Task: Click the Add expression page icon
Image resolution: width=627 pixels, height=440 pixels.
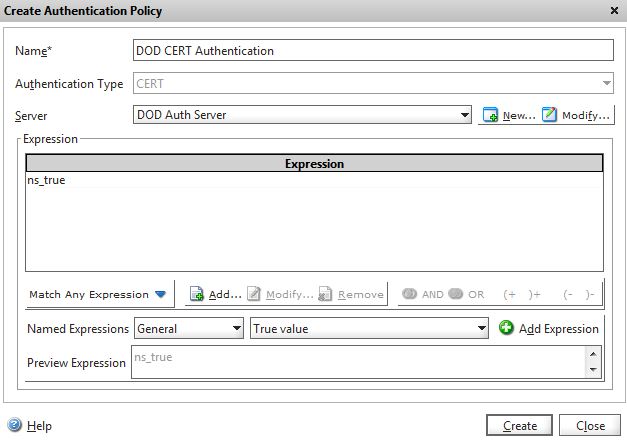Action: click(197, 295)
